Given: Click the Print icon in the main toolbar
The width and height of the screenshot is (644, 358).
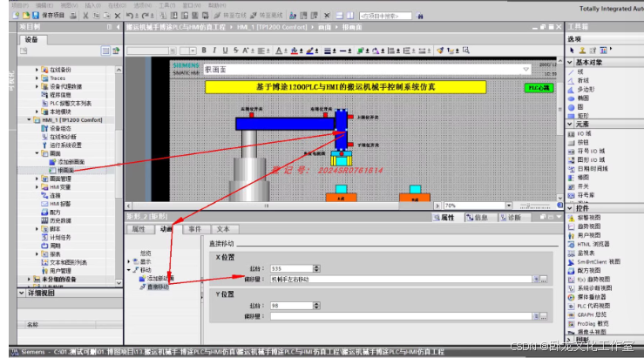Looking at the screenshot, I should (x=73, y=16).
